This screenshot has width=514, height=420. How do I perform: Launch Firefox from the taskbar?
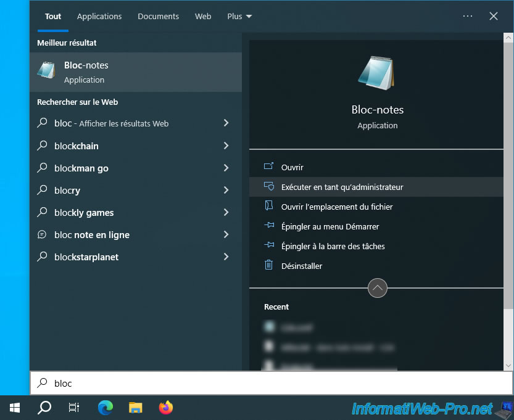166,408
